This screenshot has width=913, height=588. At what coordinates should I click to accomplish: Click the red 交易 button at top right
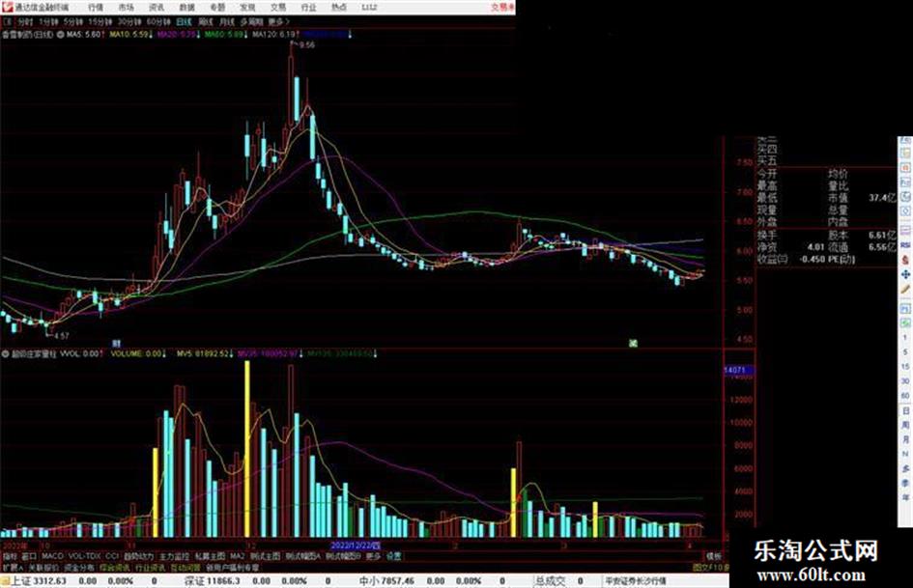(502, 8)
